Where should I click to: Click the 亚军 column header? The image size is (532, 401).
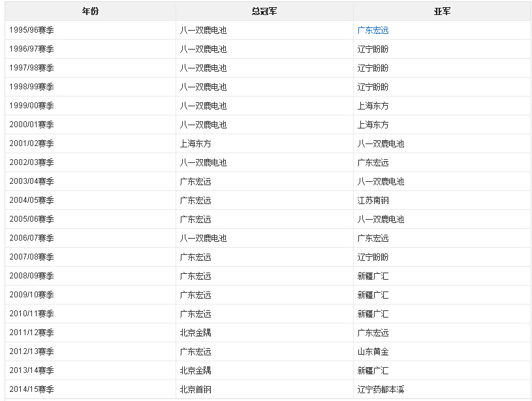coord(442,11)
